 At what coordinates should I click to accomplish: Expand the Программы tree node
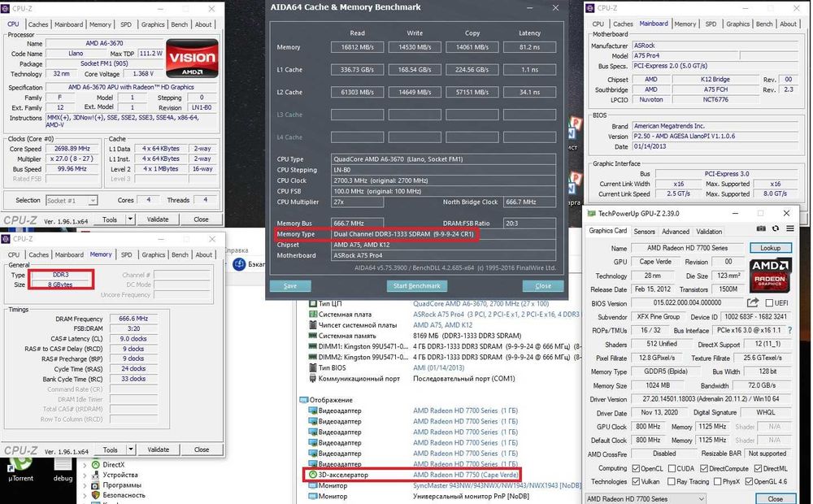pyautogui.click(x=85, y=485)
